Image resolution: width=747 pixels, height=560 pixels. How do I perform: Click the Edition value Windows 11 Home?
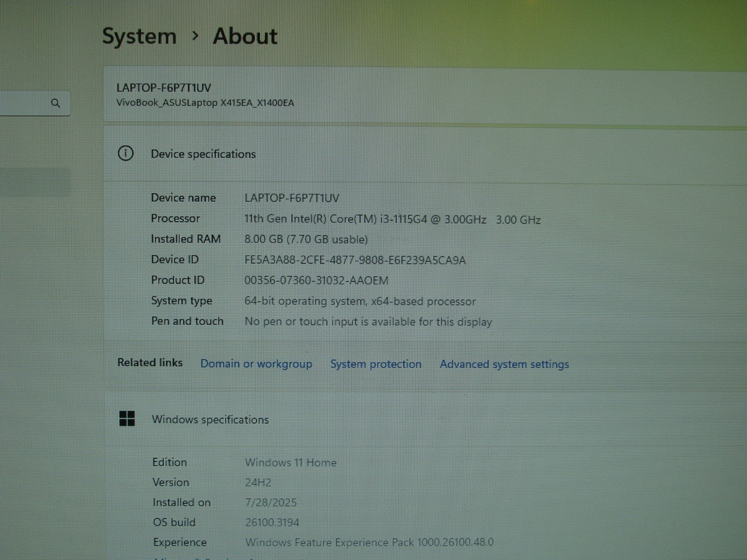290,462
